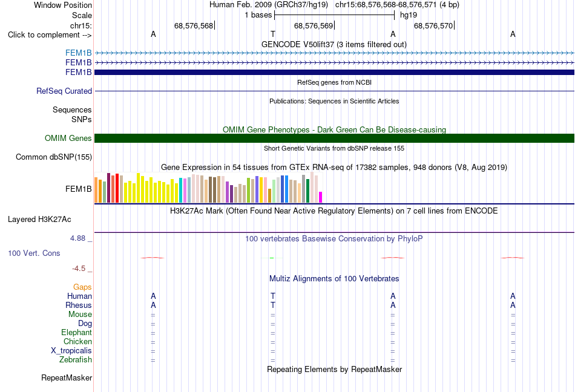Click the Dog species label

click(x=85, y=324)
